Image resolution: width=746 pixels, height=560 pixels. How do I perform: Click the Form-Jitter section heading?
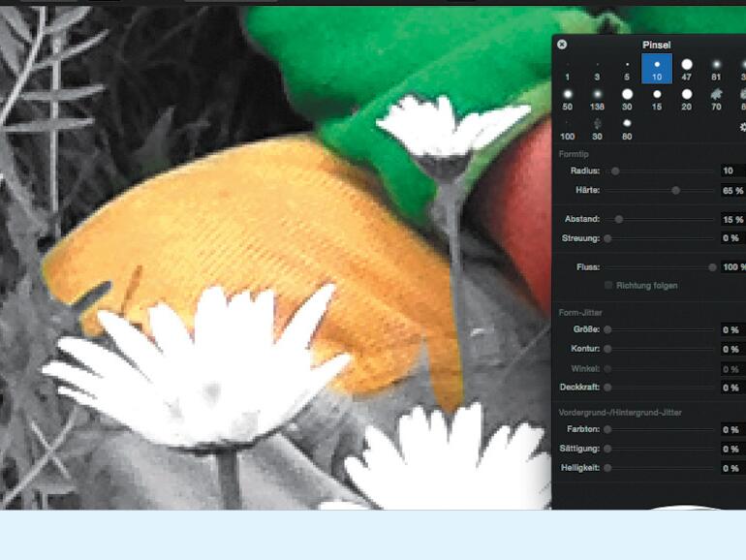click(580, 313)
